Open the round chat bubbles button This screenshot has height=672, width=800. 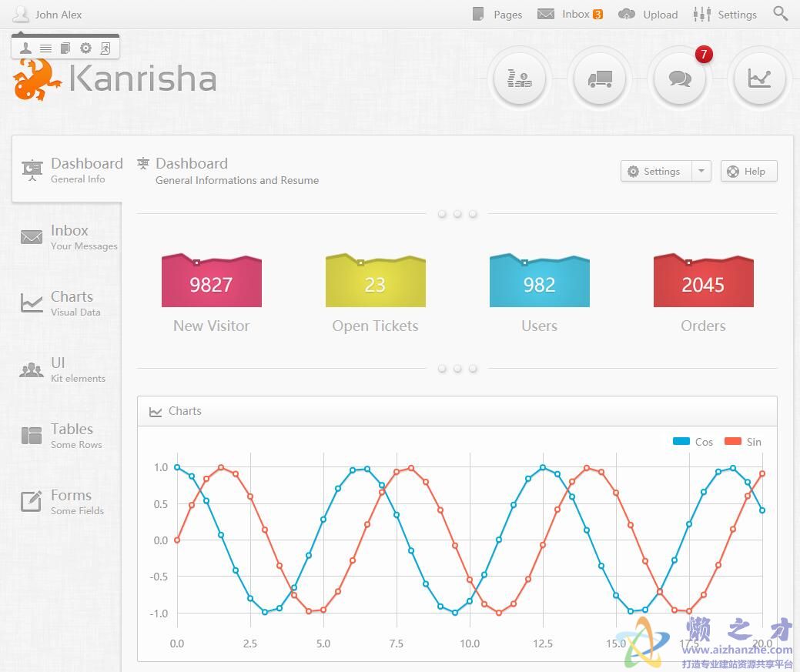tap(679, 79)
